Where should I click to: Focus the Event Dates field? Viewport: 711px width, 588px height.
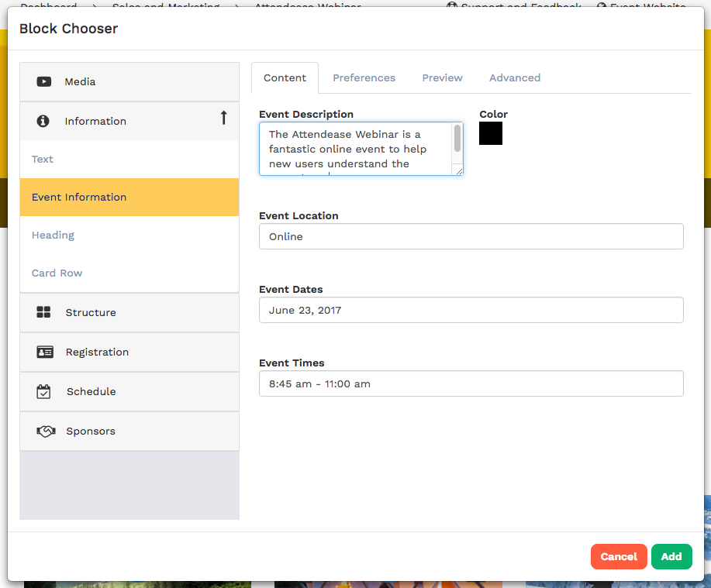click(471, 311)
